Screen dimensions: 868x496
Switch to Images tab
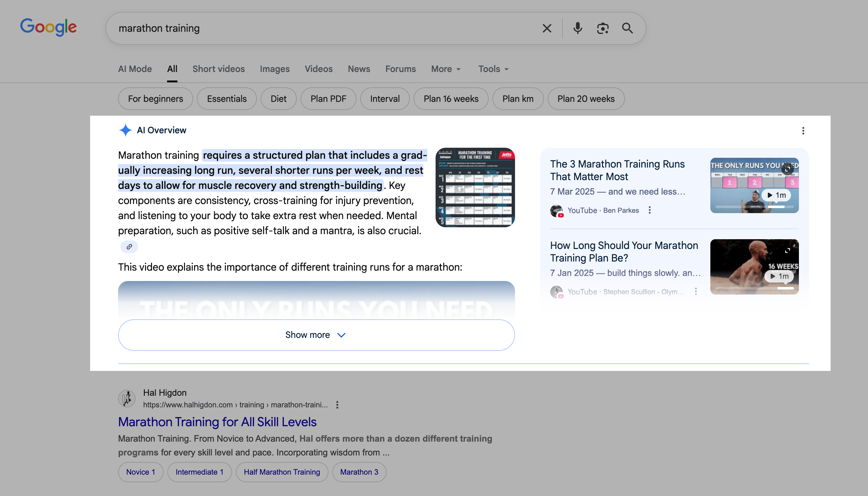(x=274, y=69)
